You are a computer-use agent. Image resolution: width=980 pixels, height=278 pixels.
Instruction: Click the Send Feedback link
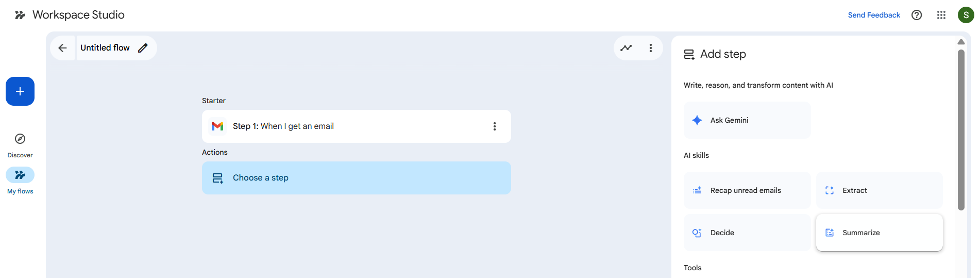(x=874, y=15)
